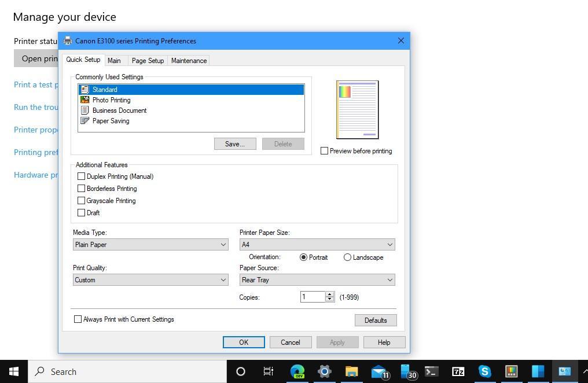Open Windows Start menu
The image size is (588, 383).
coord(14,371)
